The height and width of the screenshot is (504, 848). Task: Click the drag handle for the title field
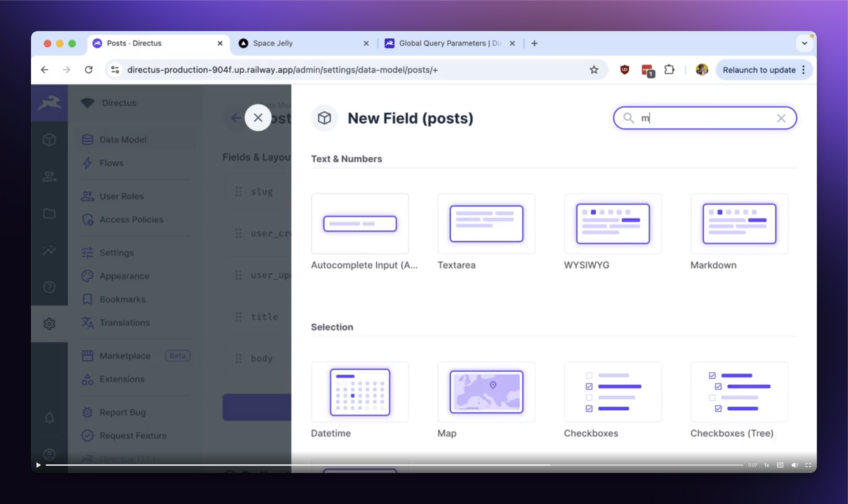pos(239,317)
